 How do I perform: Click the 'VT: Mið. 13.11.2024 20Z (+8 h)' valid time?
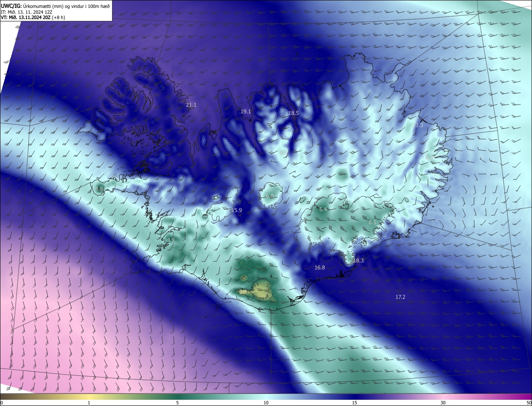click(x=33, y=17)
